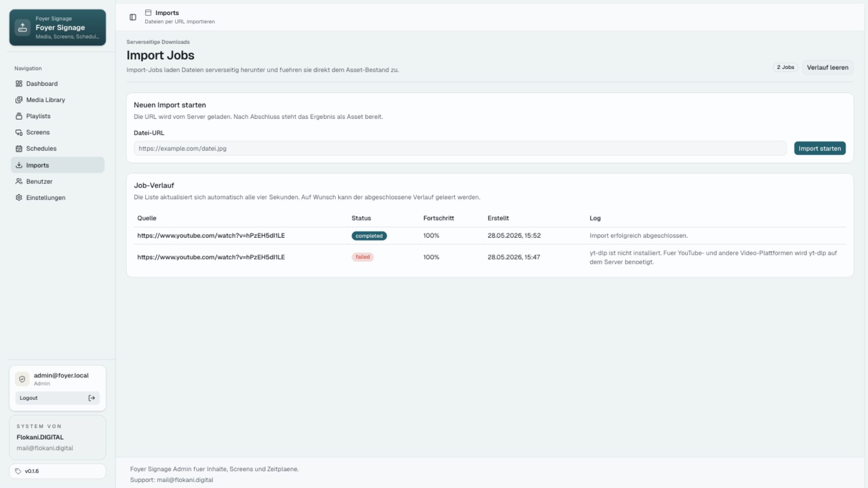
Task: Open Einstellungen settings page
Action: tap(57, 198)
